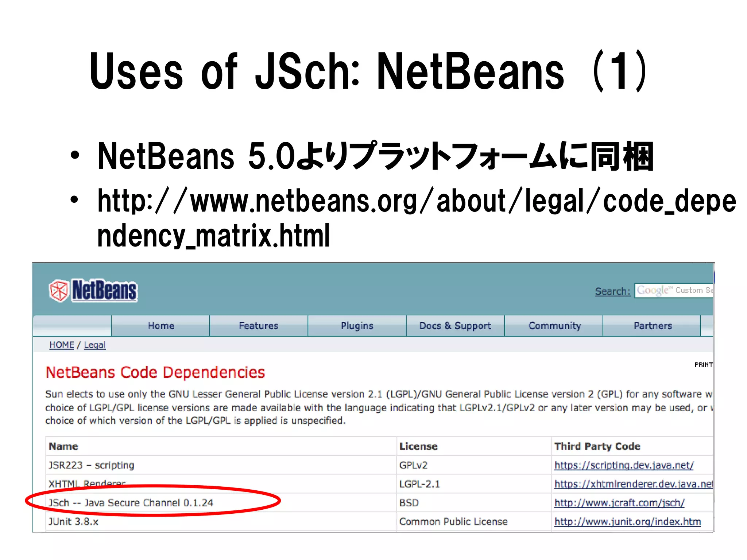
Task: Click the netbeans.org code_dependency_matrix URL text
Action: [417, 218]
